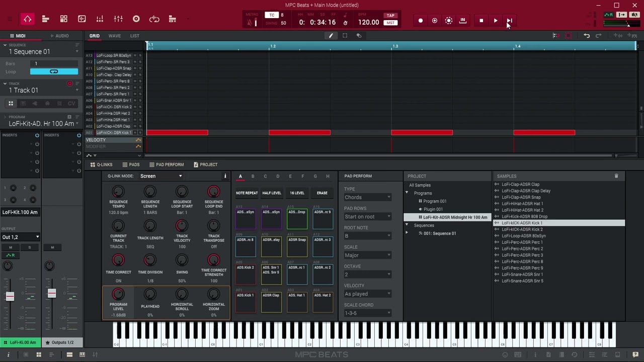Open the Pad Perform Type Chords dropdown

(368, 197)
